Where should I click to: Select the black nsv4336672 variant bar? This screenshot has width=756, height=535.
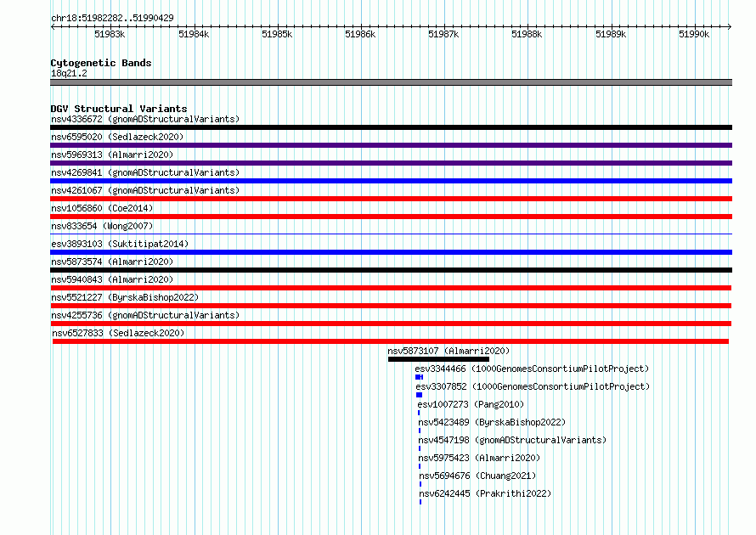click(391, 127)
